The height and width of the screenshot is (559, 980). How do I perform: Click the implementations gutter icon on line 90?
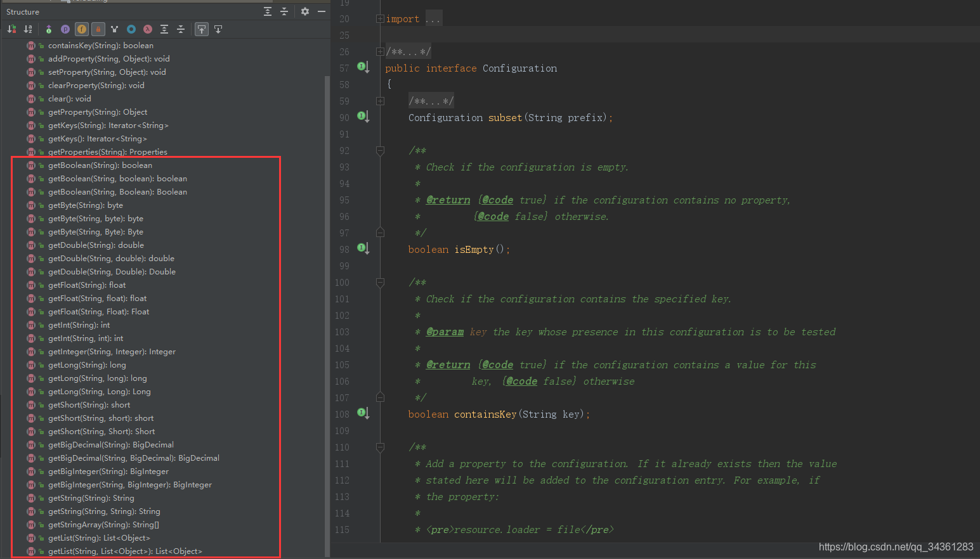(x=363, y=117)
